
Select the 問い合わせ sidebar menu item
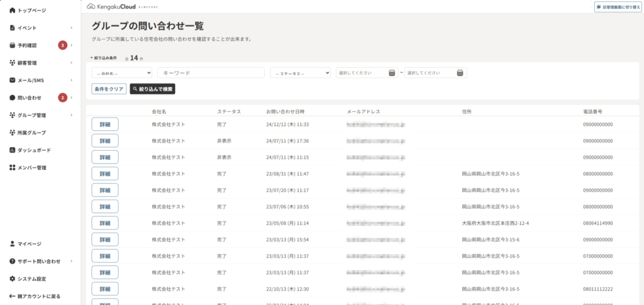click(x=29, y=97)
